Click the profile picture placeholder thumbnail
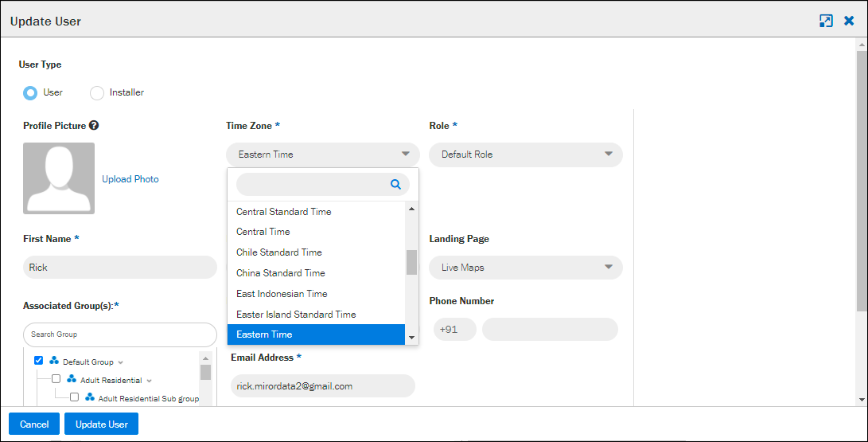The width and height of the screenshot is (868, 442). (x=59, y=178)
